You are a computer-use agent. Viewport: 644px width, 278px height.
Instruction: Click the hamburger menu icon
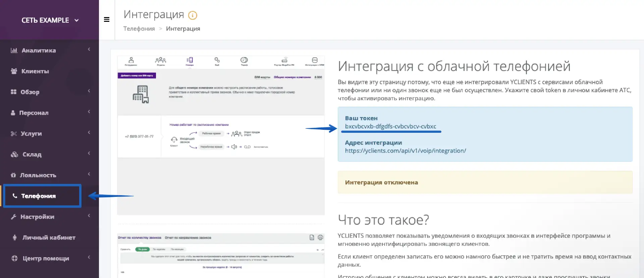107,19
